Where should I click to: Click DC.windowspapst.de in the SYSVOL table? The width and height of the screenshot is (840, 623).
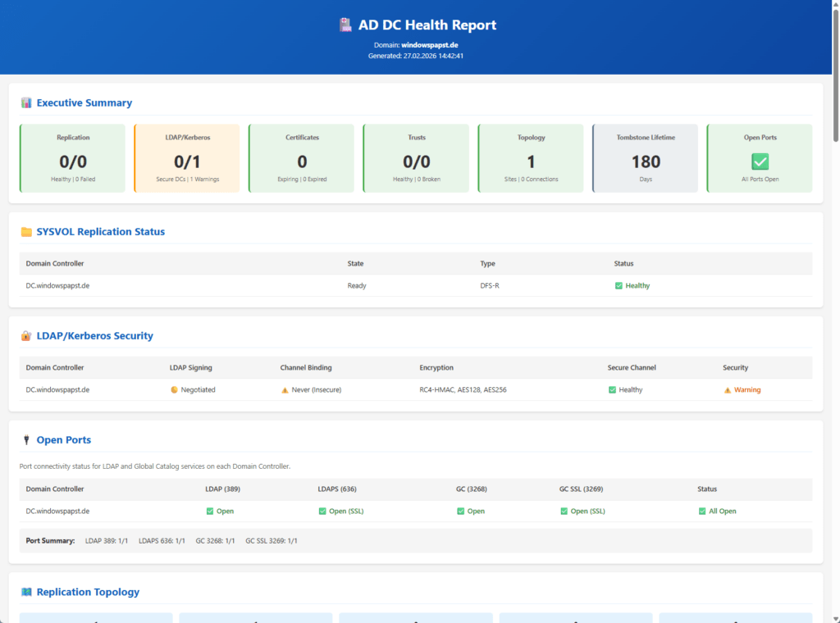click(56, 285)
